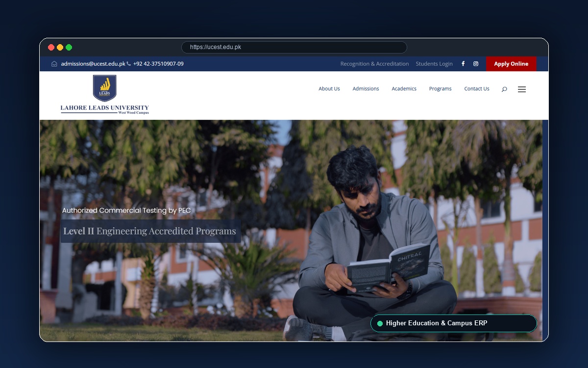Open the Instagram profile icon
Viewport: 588px width, 368px height.
[x=476, y=64]
